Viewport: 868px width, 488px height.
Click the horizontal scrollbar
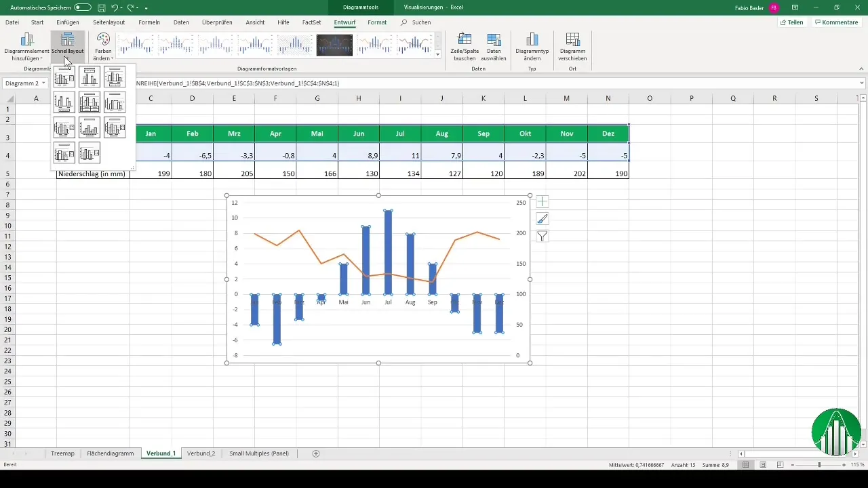tap(799, 453)
